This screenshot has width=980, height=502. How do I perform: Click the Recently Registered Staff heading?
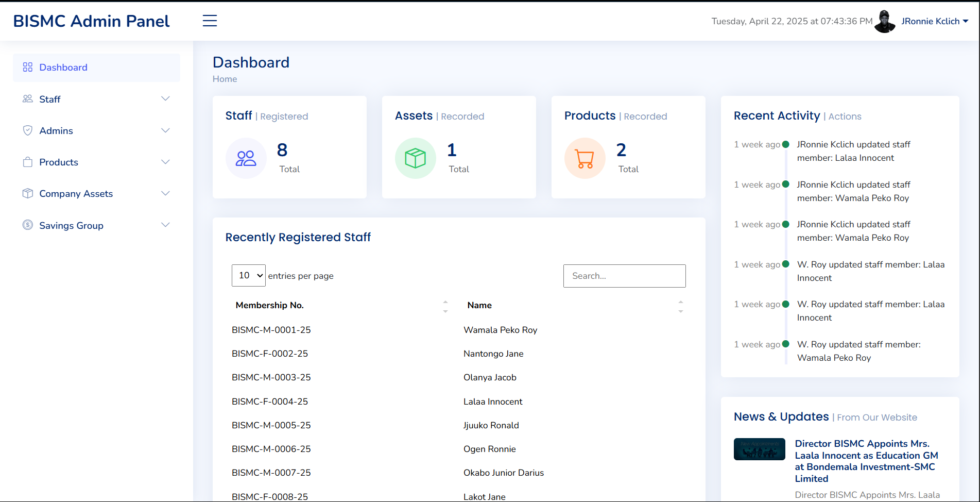pos(298,237)
